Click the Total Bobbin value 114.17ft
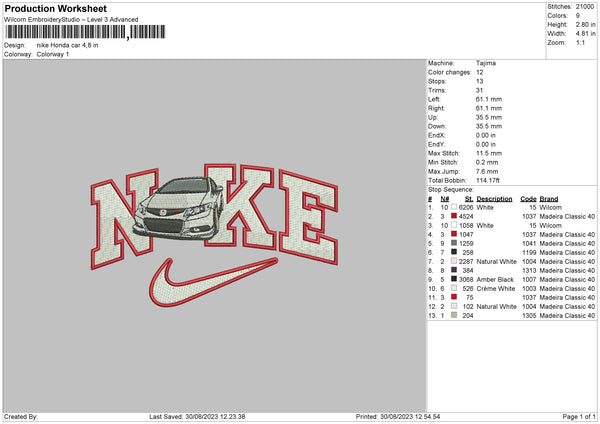Viewport: 600px width, 424px height. (488, 180)
